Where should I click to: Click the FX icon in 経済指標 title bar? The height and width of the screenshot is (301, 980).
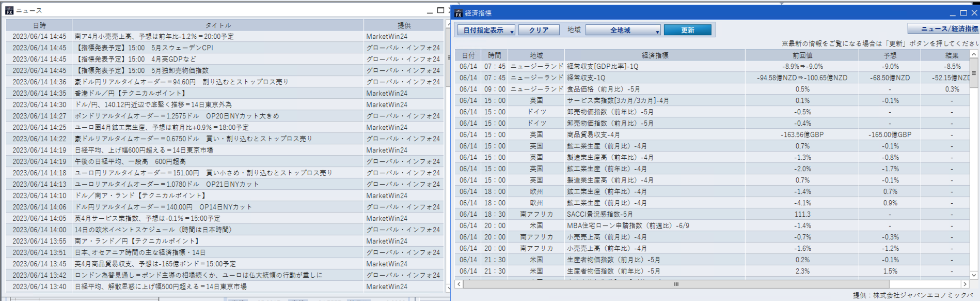pos(458,13)
